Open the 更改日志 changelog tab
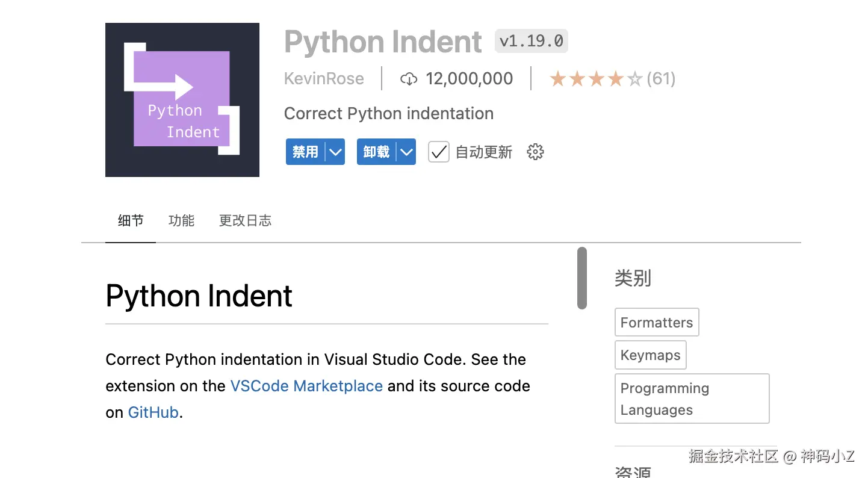868x478 pixels. tap(245, 221)
